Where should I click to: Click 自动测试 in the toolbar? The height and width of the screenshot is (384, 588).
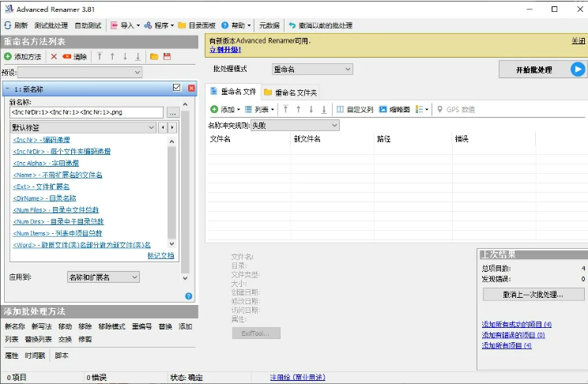pyautogui.click(x=89, y=25)
